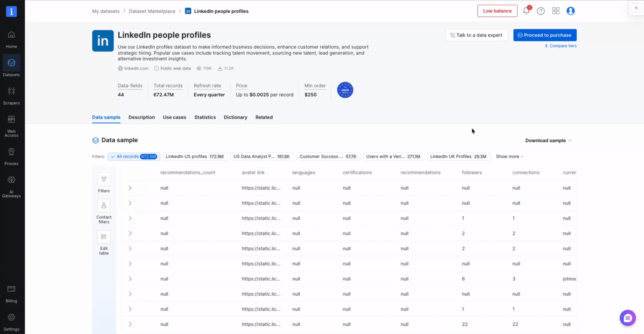
Task: Click the first row's avatar link URL
Action: 261,188
